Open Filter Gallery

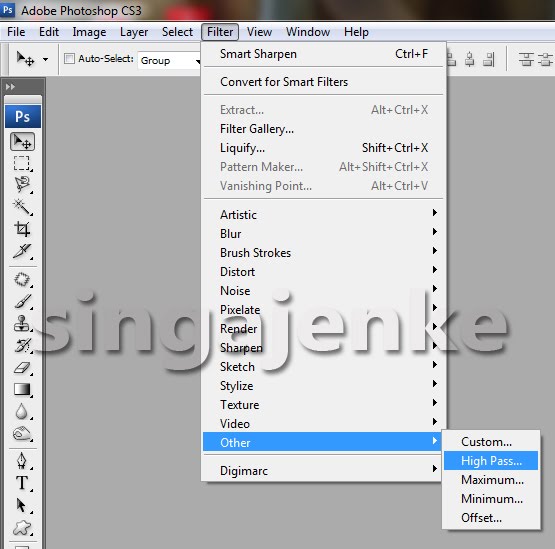pyautogui.click(x=322, y=129)
